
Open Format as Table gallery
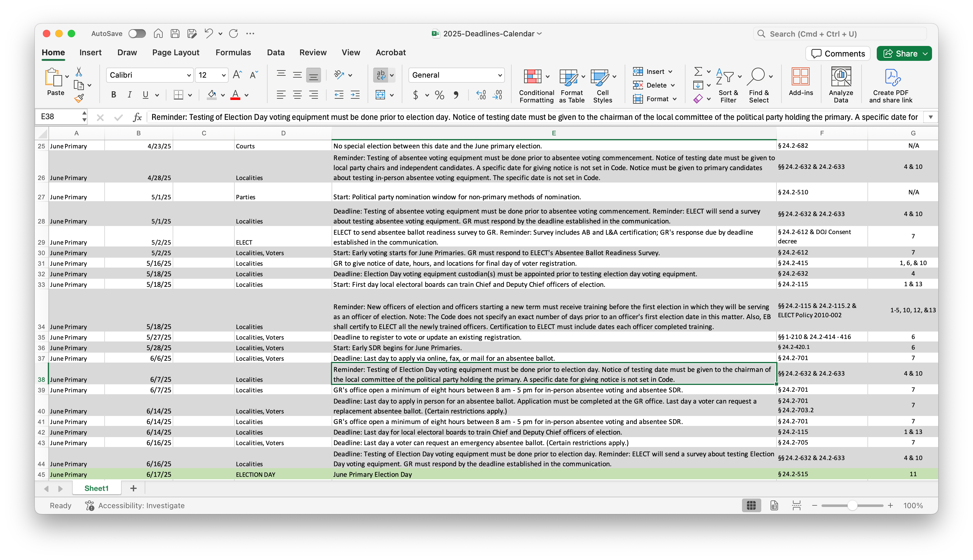tap(572, 86)
